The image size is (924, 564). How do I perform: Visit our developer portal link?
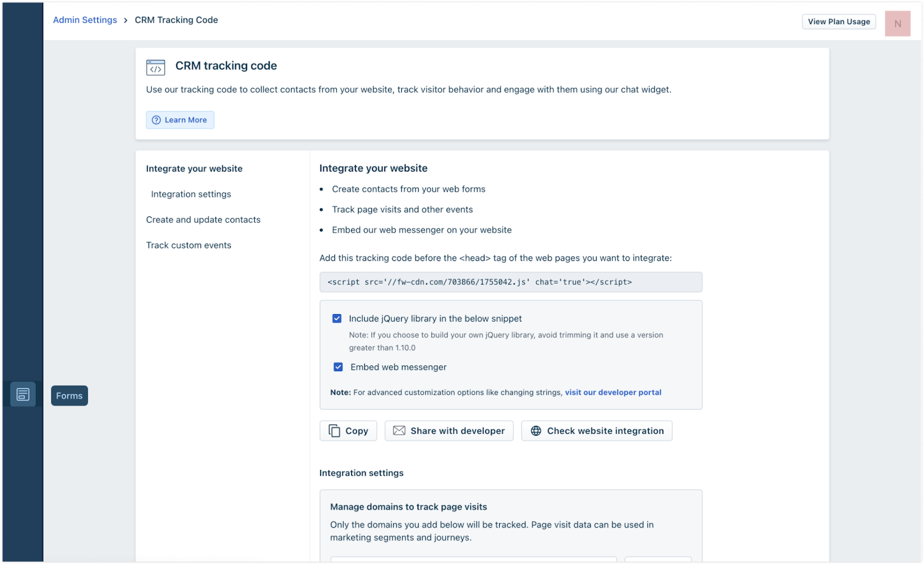tap(613, 393)
